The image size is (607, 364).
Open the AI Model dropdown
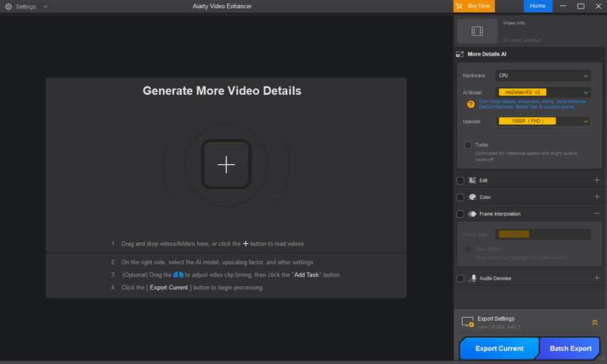coord(543,92)
